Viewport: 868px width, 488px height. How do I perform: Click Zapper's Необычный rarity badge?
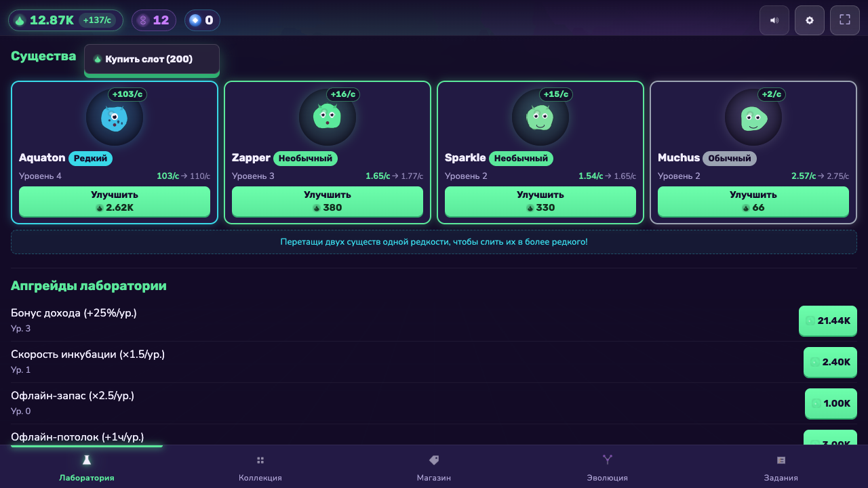[305, 159]
